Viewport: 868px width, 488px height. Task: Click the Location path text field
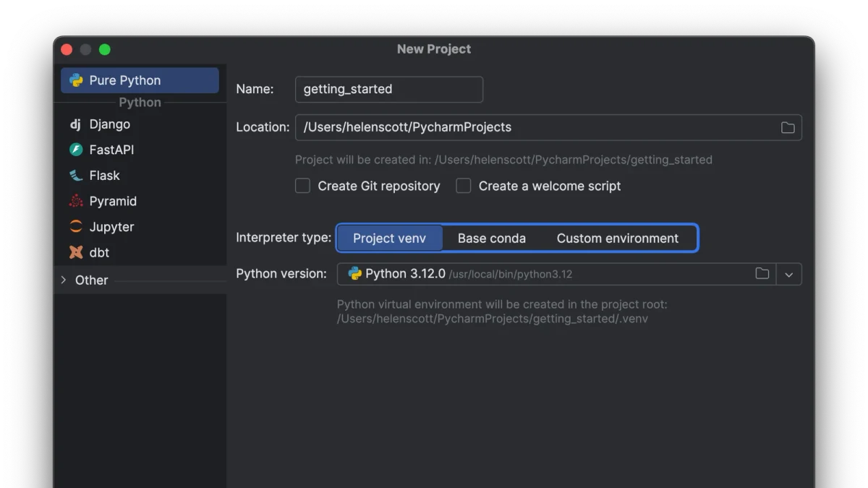[548, 127]
